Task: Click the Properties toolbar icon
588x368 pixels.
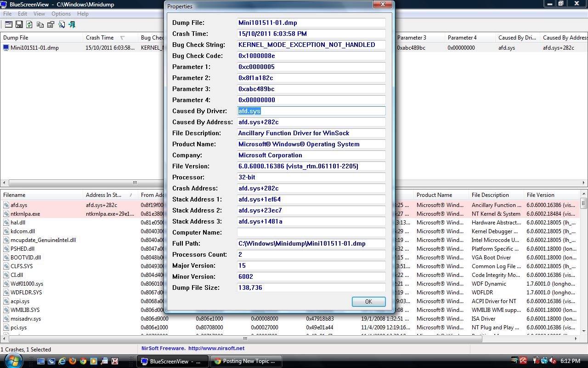Action: 51,24
